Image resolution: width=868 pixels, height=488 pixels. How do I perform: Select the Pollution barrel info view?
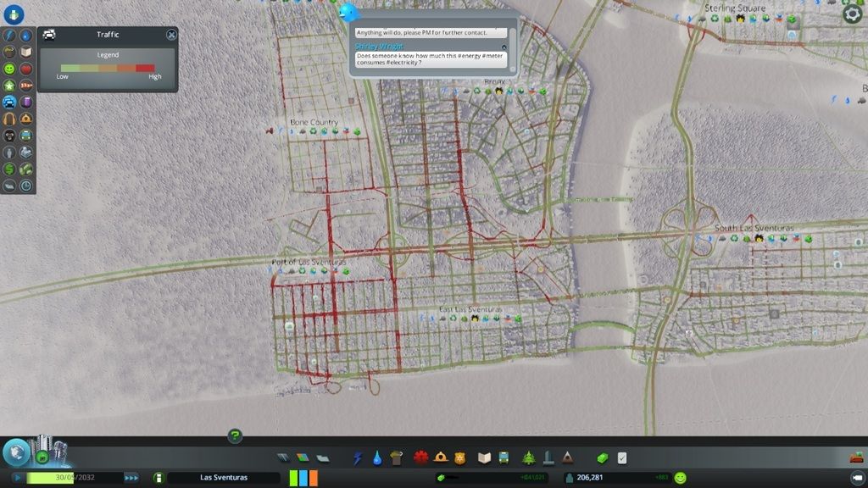coord(26,103)
